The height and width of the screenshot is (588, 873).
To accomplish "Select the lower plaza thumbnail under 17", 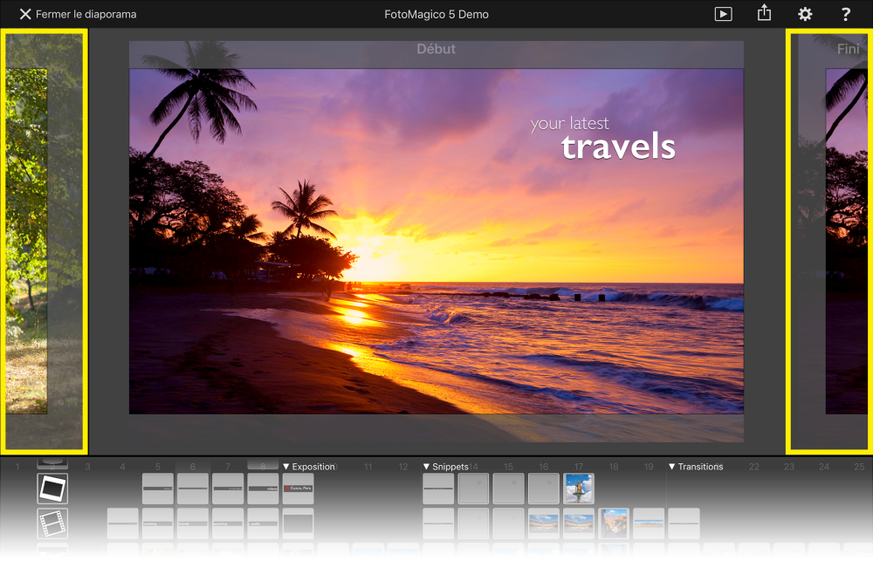I will click(579, 523).
